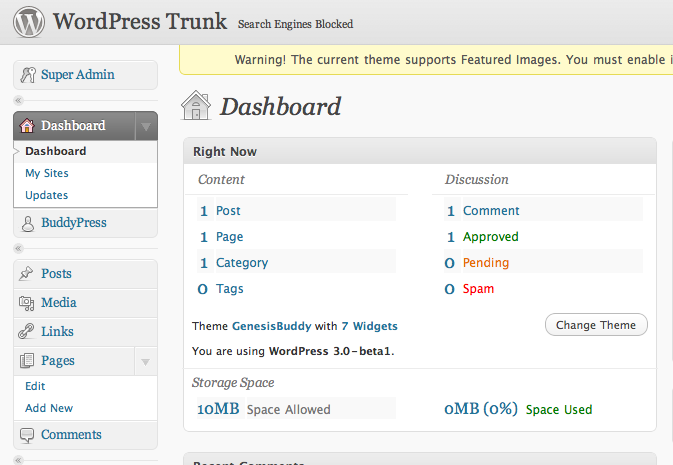
Task: Open Updates submenu link
Action: coord(46,195)
